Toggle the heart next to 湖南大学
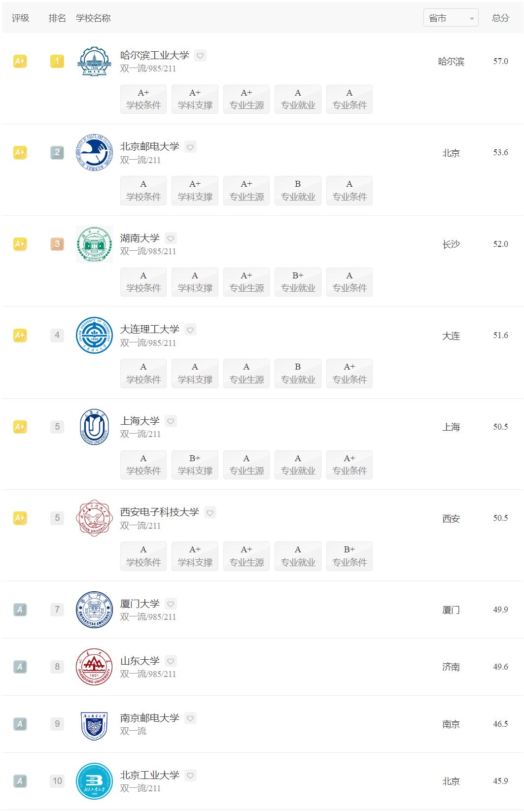This screenshot has width=524, height=812. 171,238
